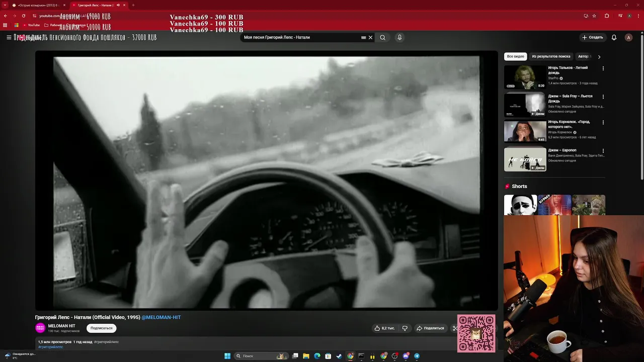Select the Автор chip
This screenshot has height=362, width=644.
pos(584,56)
